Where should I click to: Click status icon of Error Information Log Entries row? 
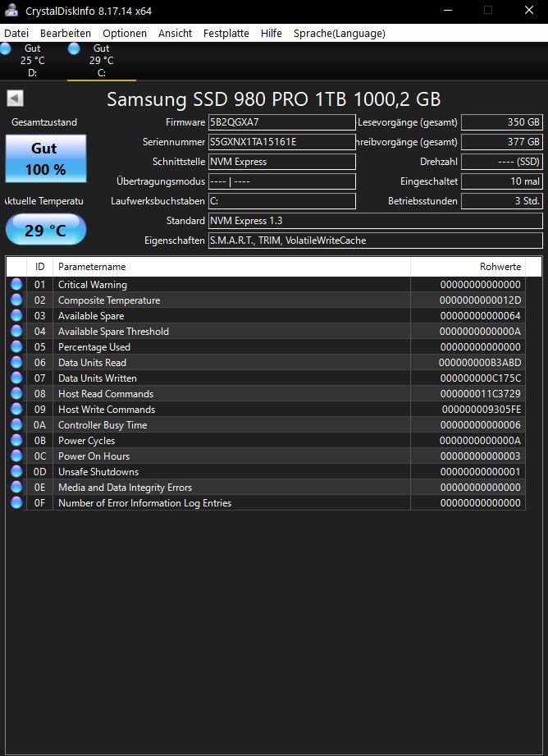coord(16,503)
